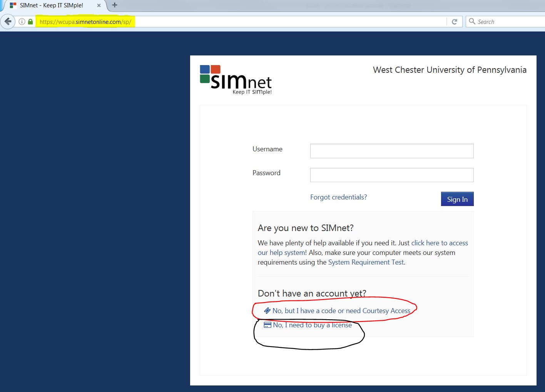Reload the page with the refresh icon
The height and width of the screenshot is (392, 545).
(x=454, y=22)
